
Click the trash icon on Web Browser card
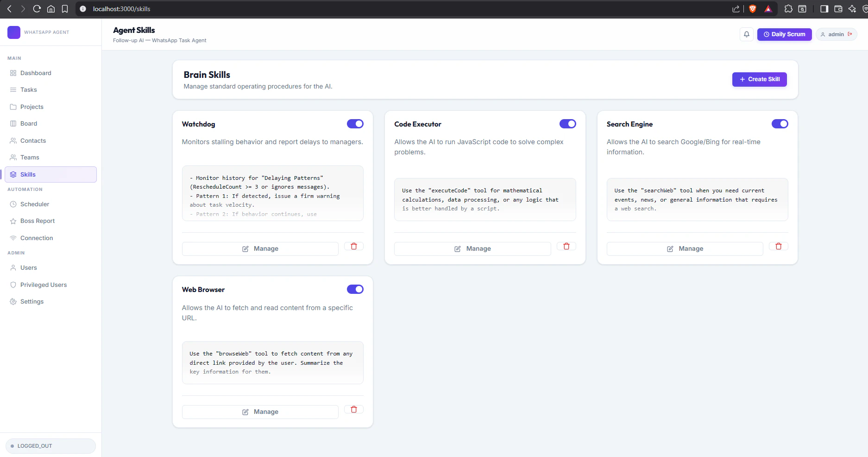coord(353,409)
